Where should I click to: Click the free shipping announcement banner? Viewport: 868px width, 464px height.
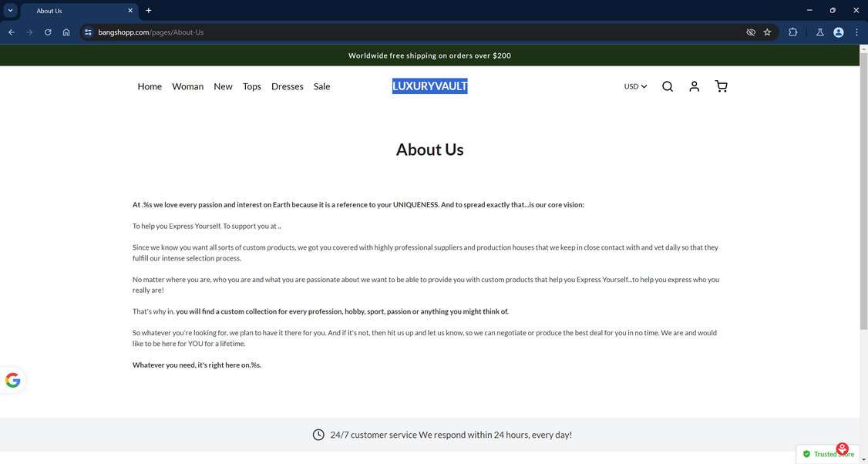click(429, 55)
